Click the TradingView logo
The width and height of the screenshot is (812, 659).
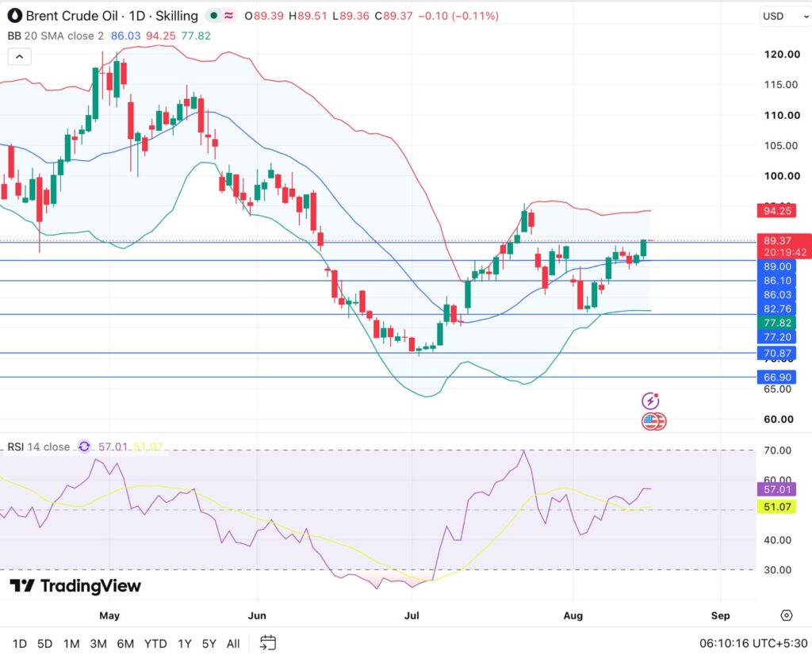click(x=75, y=586)
